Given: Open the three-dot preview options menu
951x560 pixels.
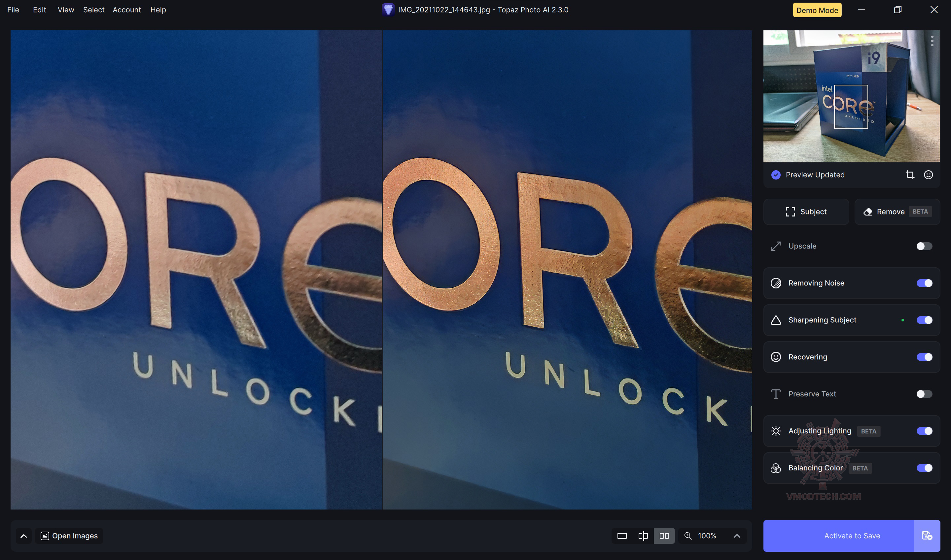Looking at the screenshot, I should coord(932,41).
